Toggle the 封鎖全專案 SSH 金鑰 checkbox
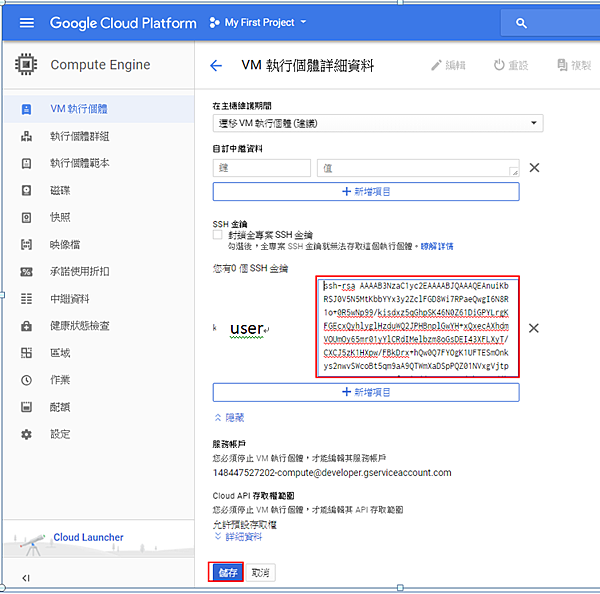This screenshot has width=600, height=594. click(217, 235)
